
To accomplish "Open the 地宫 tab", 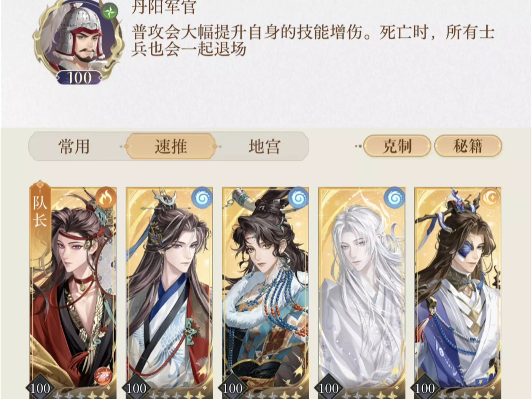I will click(x=264, y=146).
